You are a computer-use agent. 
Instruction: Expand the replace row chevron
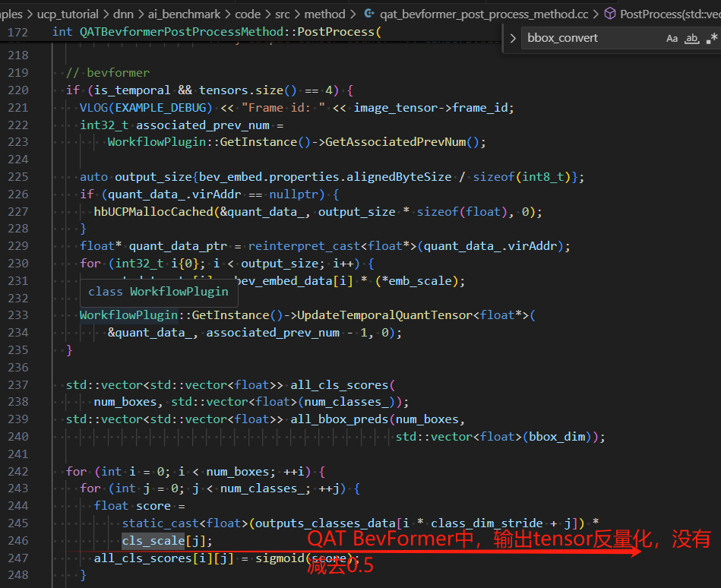(512, 38)
